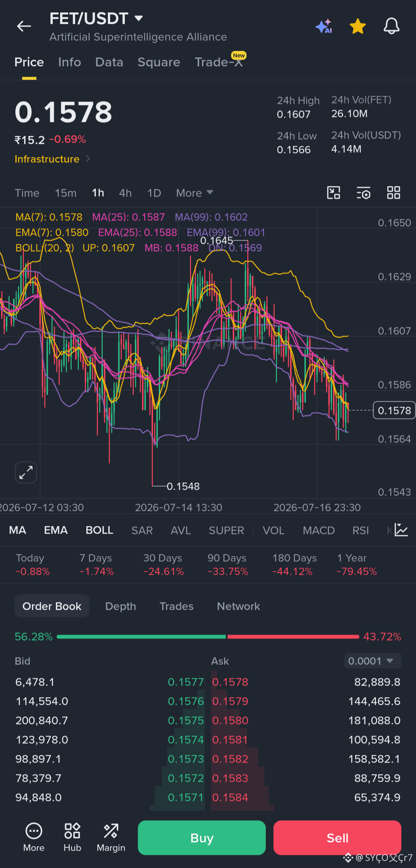Select the 1h chart interval
Image resolution: width=416 pixels, height=868 pixels.
(x=98, y=193)
